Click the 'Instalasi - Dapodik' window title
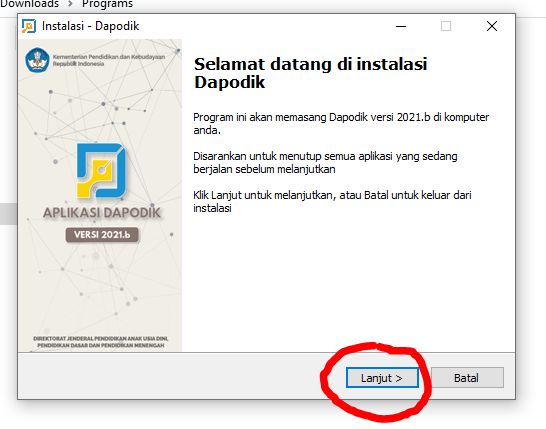 pyautogui.click(x=91, y=26)
